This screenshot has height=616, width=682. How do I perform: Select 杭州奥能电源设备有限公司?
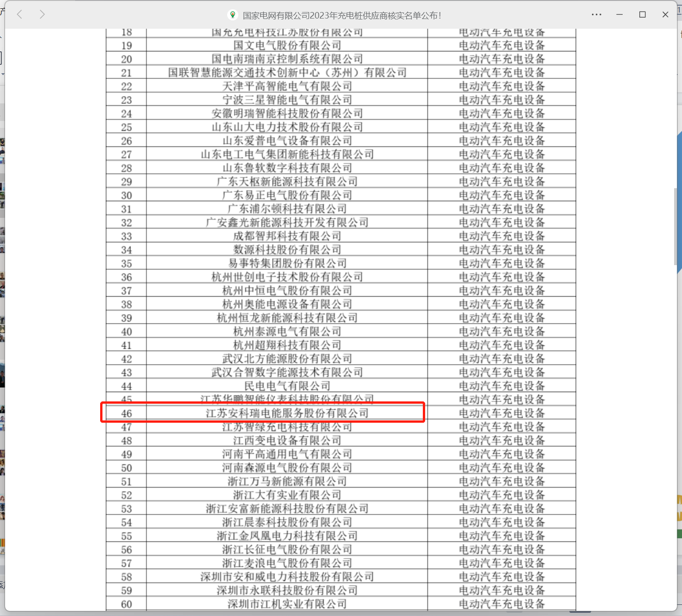tap(287, 304)
